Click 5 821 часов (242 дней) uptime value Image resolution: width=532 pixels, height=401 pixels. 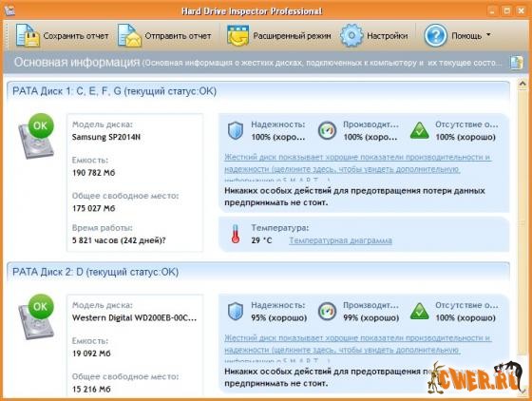(119, 240)
